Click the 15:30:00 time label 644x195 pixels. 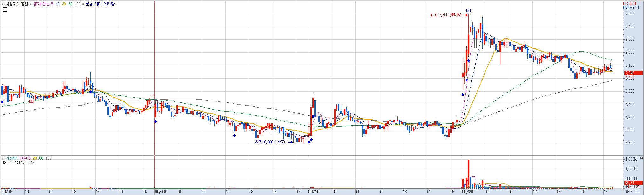point(632,192)
